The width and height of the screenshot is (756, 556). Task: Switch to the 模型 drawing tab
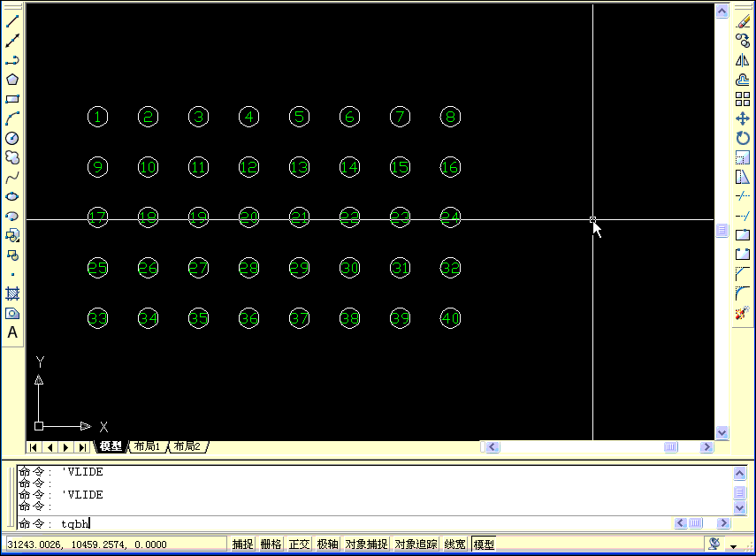(x=111, y=446)
